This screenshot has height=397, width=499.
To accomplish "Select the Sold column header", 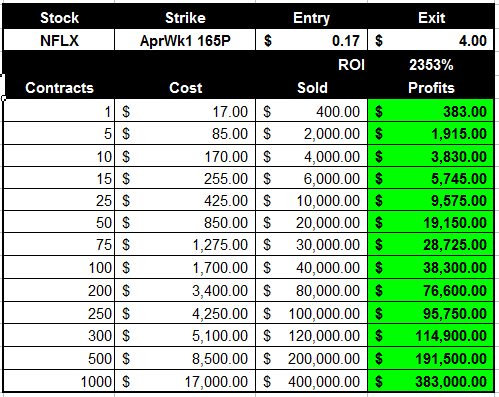I will click(x=311, y=88).
